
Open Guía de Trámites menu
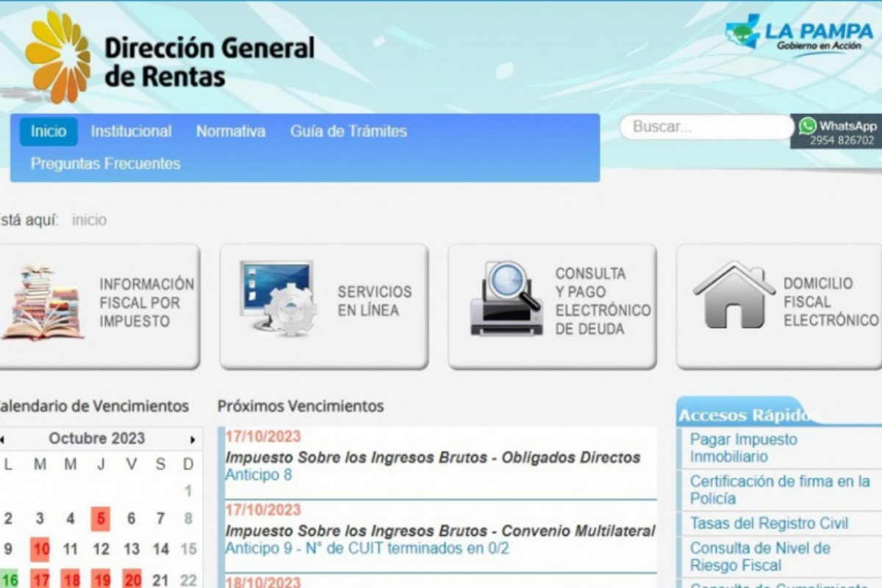tap(348, 132)
